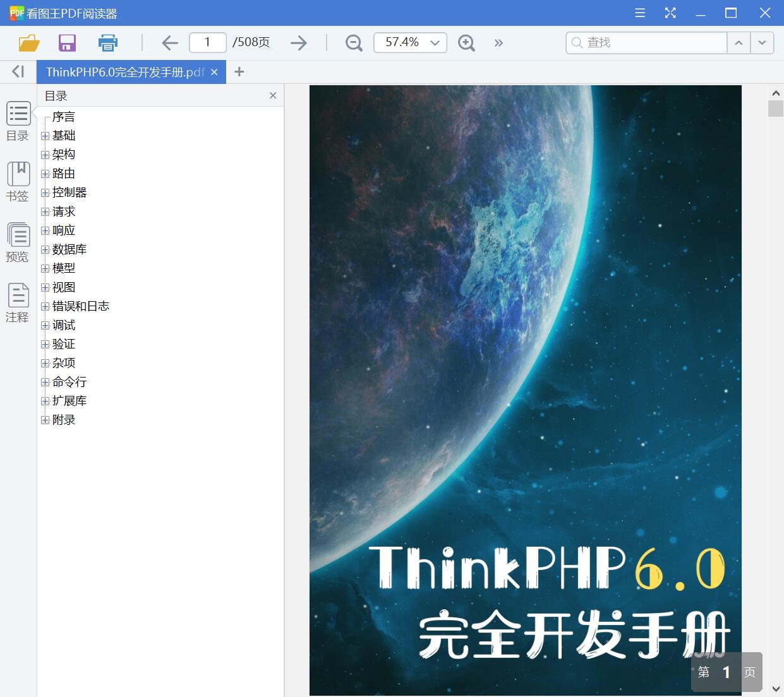Image resolution: width=784 pixels, height=697 pixels.
Task: Expand the 基础 section in the outline
Action: coord(44,135)
